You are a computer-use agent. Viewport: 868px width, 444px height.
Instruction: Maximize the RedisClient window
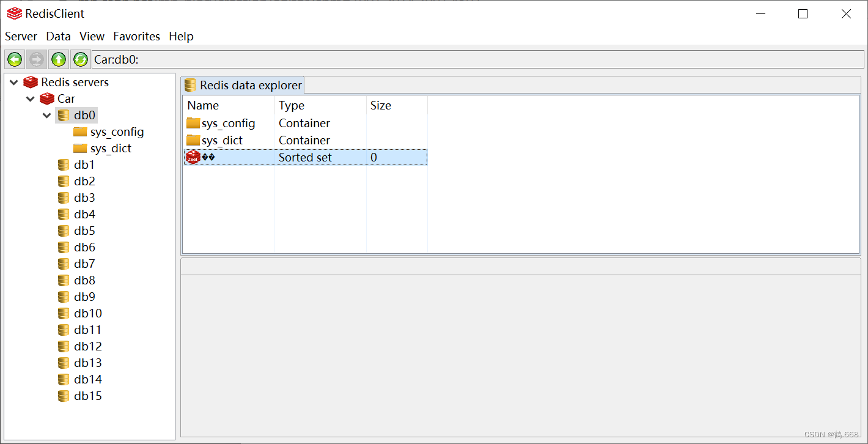(x=803, y=13)
